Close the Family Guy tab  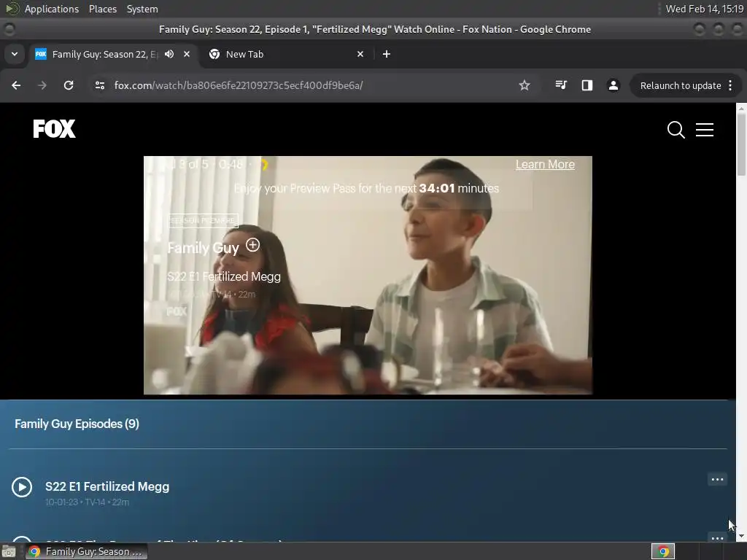187,54
